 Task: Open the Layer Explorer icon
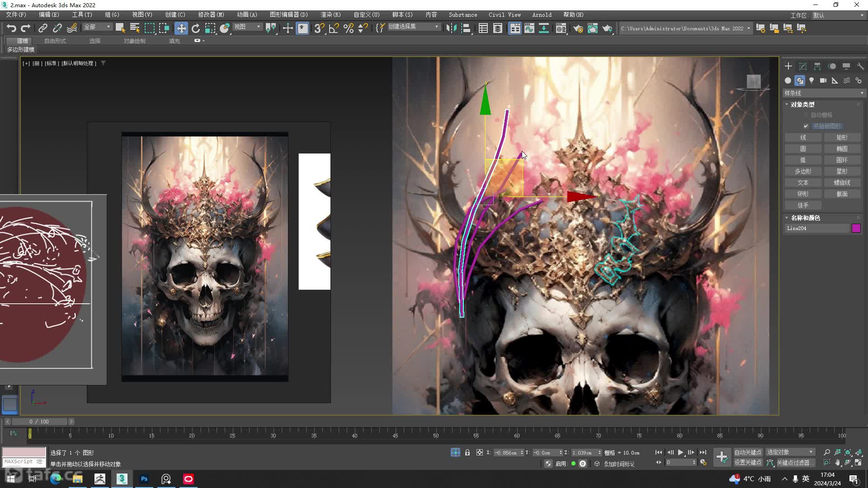pyautogui.click(x=498, y=28)
